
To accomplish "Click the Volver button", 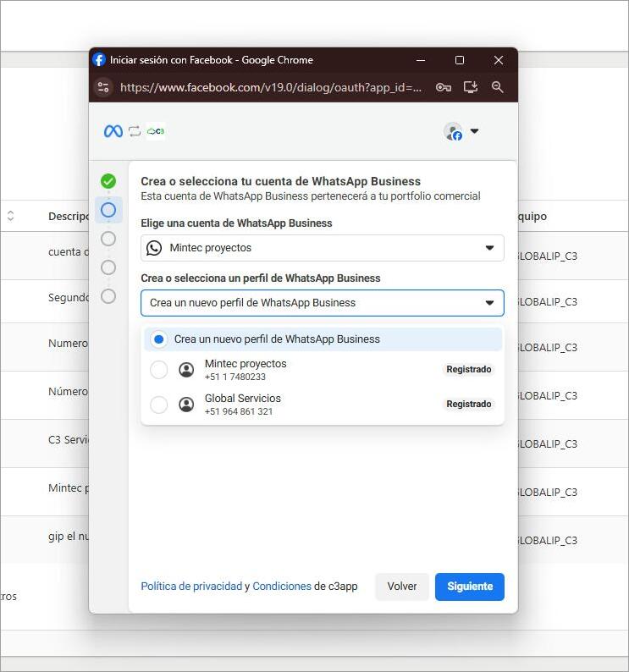I will [x=402, y=587].
